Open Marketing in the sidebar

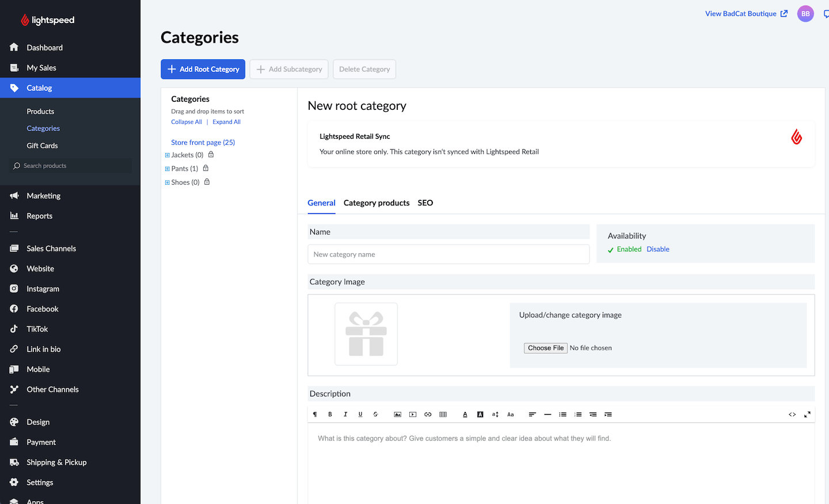click(70, 196)
